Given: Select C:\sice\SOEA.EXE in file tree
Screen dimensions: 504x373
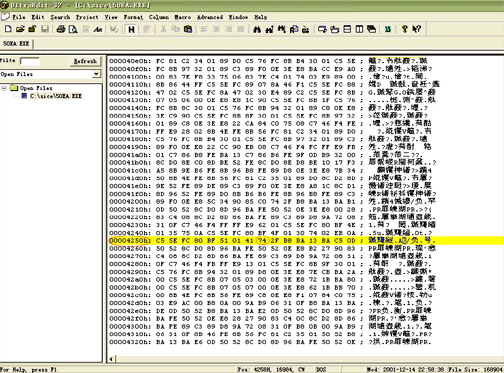Looking at the screenshot, I should (56, 96).
